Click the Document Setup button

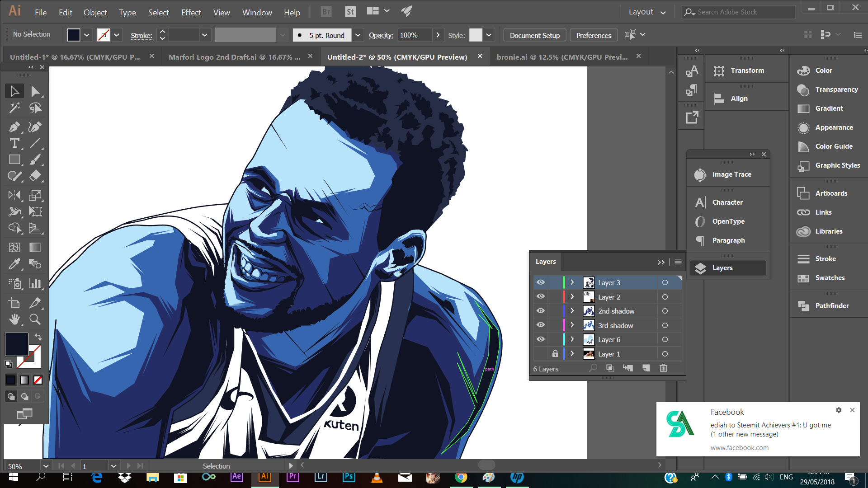535,35
